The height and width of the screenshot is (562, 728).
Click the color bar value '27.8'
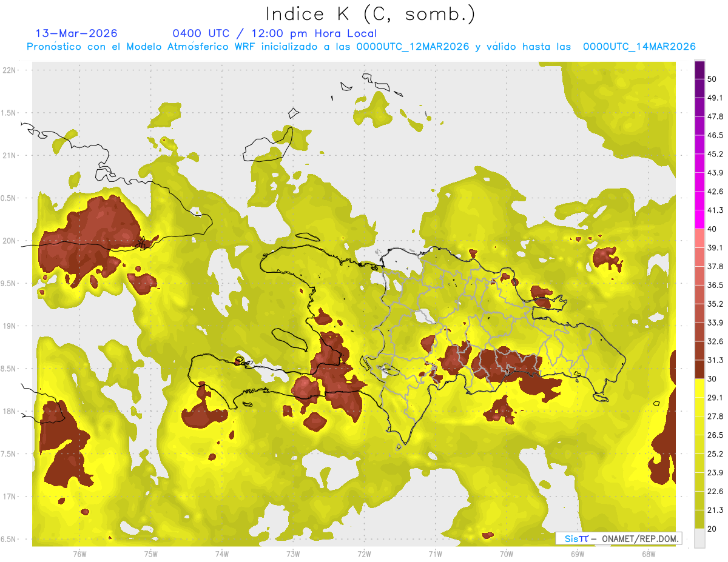coord(715,416)
